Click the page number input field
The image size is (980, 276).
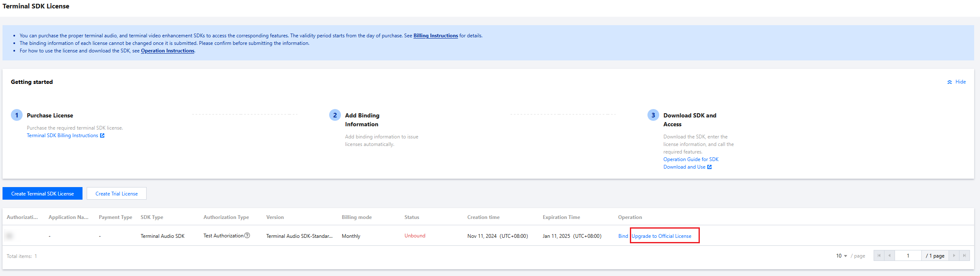pos(908,256)
